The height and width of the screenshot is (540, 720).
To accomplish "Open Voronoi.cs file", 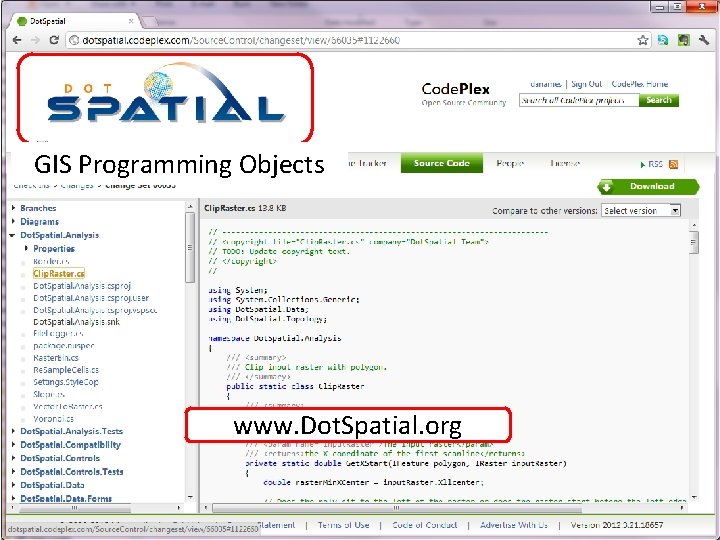I will [x=53, y=419].
